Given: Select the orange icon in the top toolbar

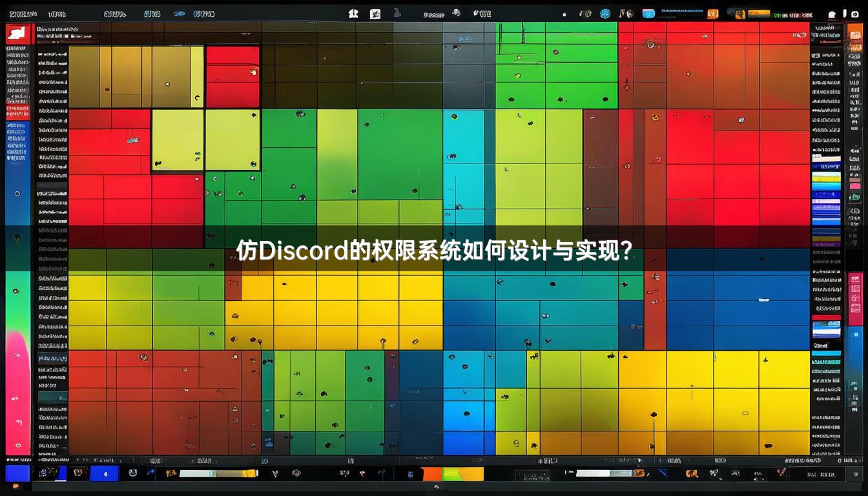Looking at the screenshot, I should coord(712,14).
